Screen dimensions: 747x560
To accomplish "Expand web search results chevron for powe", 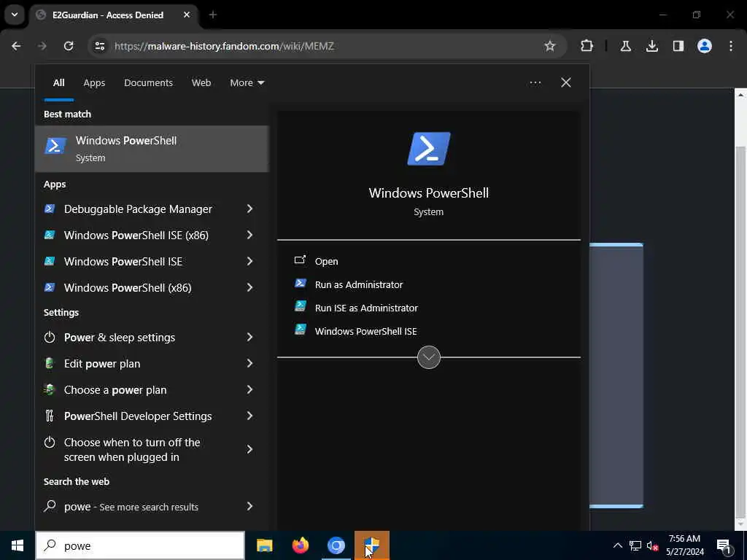I will pyautogui.click(x=249, y=506).
